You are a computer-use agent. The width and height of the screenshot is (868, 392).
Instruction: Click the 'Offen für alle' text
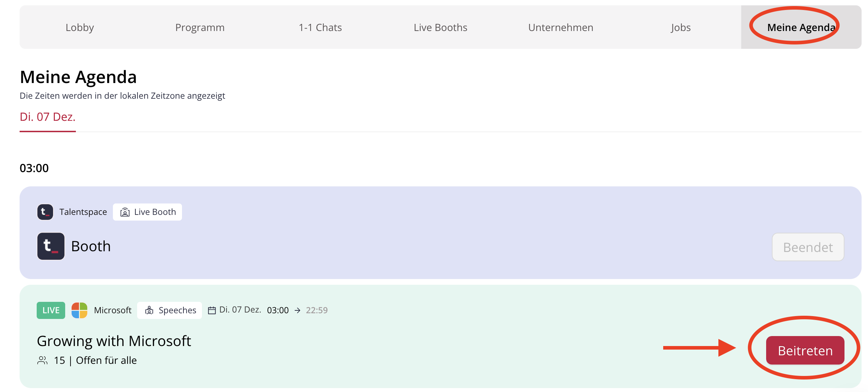coord(106,360)
